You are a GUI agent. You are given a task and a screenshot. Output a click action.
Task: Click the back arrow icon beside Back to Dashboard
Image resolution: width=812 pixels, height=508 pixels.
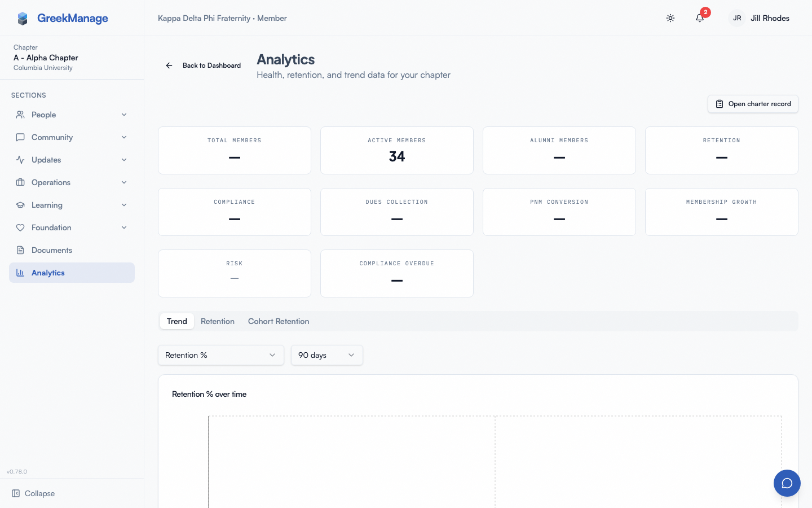[x=169, y=65]
